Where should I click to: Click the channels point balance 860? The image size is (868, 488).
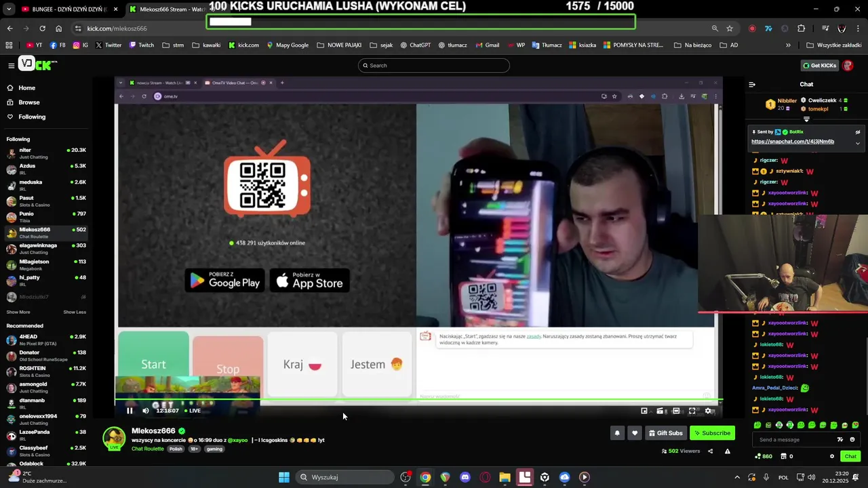(x=763, y=456)
